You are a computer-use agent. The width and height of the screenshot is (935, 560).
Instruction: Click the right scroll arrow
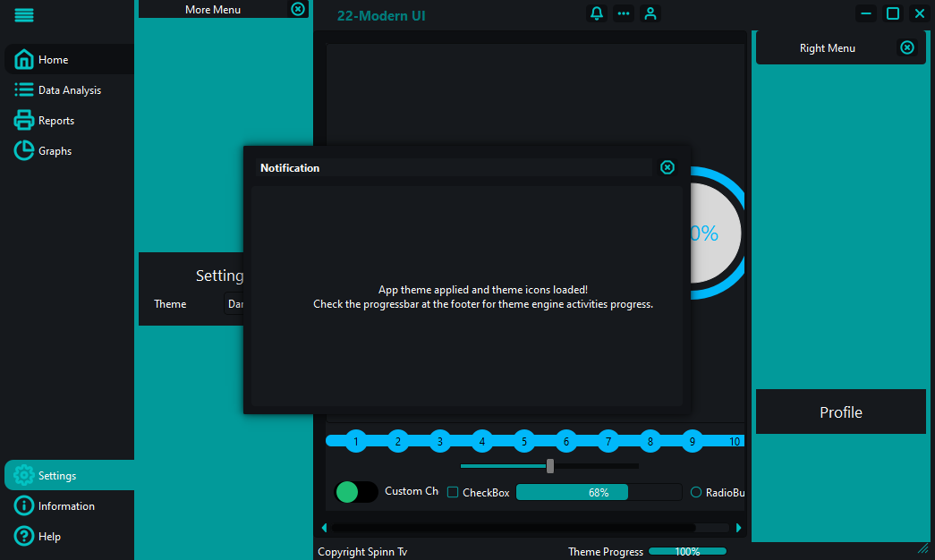(x=738, y=528)
